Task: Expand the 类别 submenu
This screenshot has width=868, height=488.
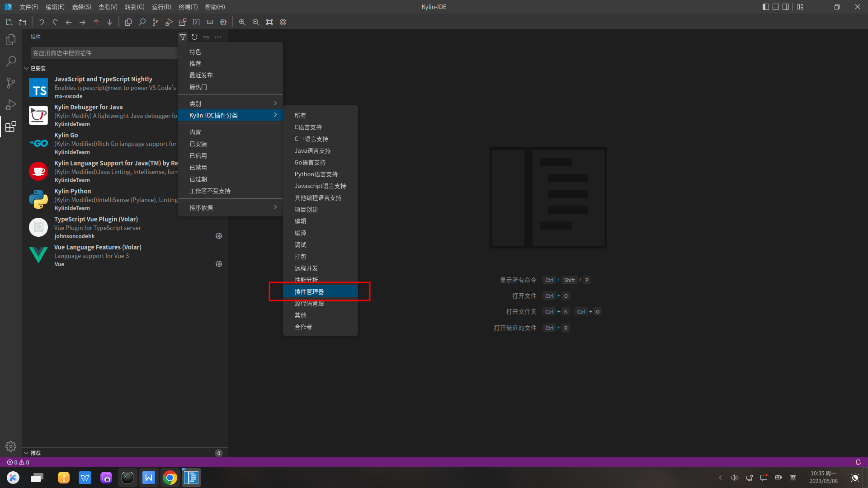Action: [x=230, y=103]
